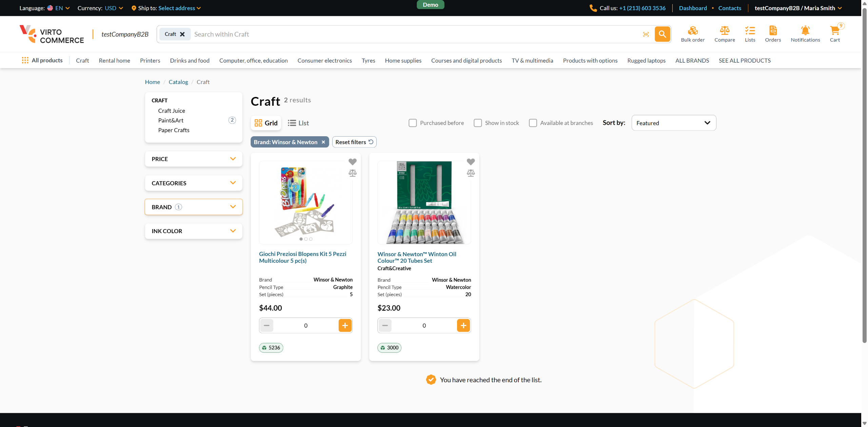Expand the PRICE filter section
Viewport: 868px width, 427px height.
[194, 159]
